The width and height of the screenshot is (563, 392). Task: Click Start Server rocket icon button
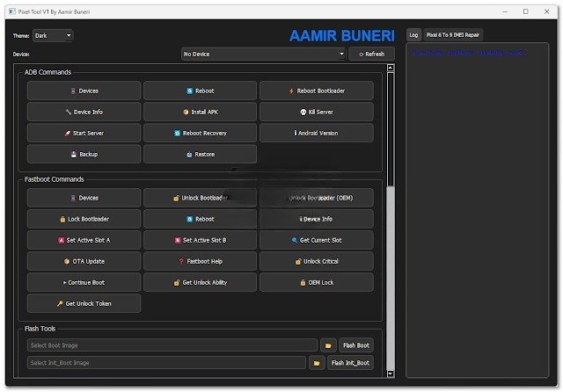[x=84, y=133]
